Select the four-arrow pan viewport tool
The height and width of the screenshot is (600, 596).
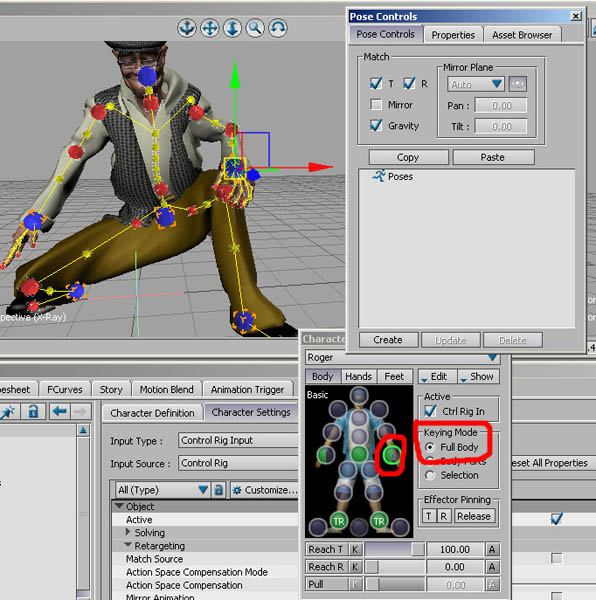point(210,28)
